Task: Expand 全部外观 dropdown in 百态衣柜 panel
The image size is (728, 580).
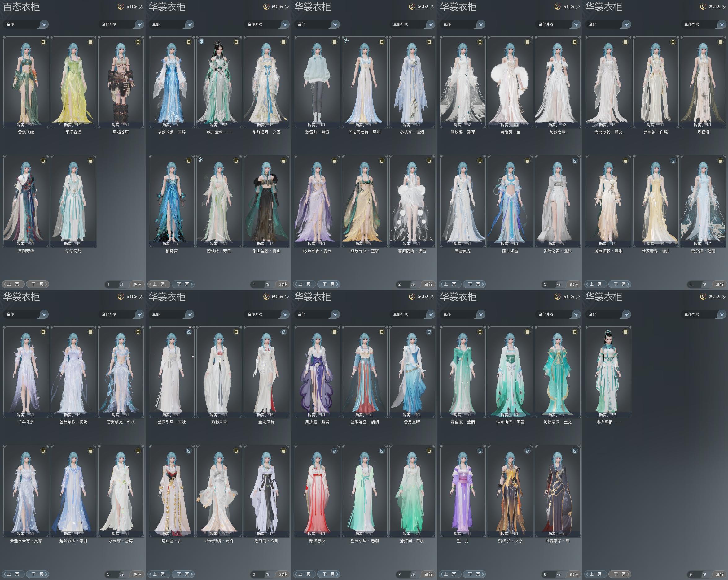Action: (139, 24)
